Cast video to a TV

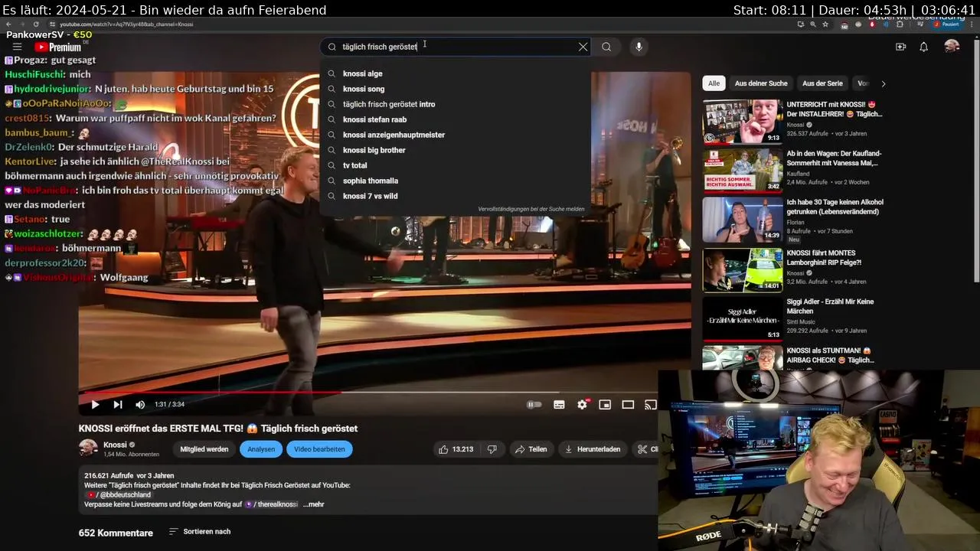pyautogui.click(x=650, y=405)
